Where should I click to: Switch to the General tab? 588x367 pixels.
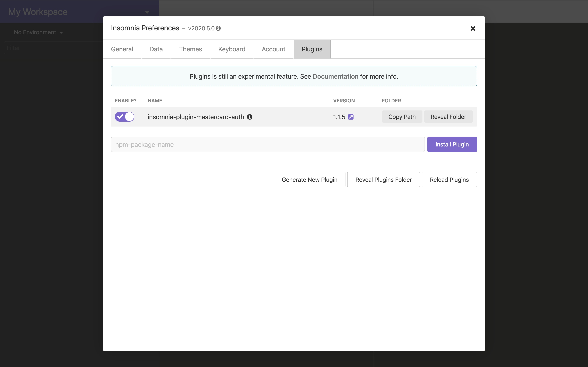tap(122, 49)
